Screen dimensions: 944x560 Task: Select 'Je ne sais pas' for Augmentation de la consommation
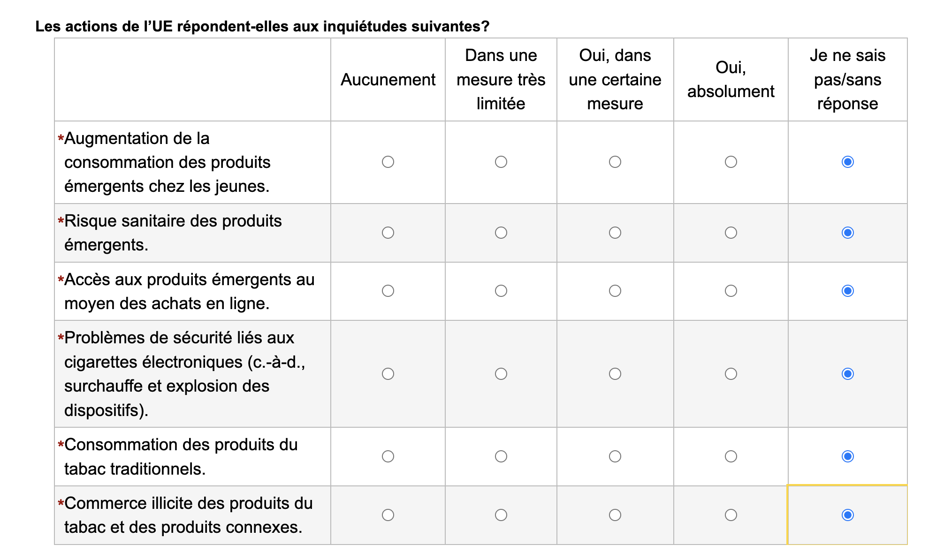coord(848,162)
